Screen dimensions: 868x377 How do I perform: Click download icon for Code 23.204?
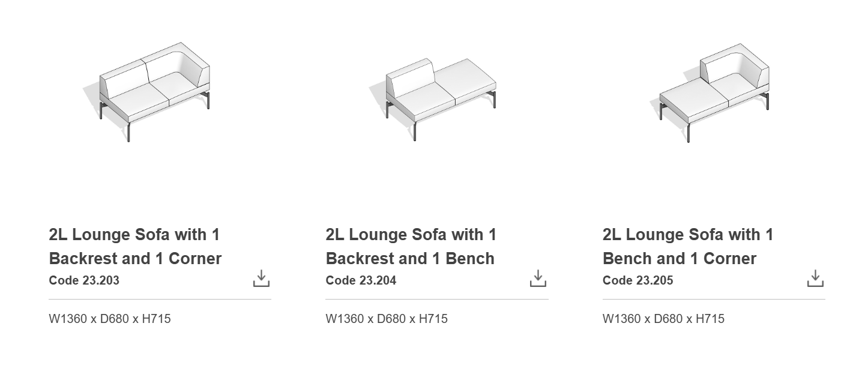[x=538, y=279]
